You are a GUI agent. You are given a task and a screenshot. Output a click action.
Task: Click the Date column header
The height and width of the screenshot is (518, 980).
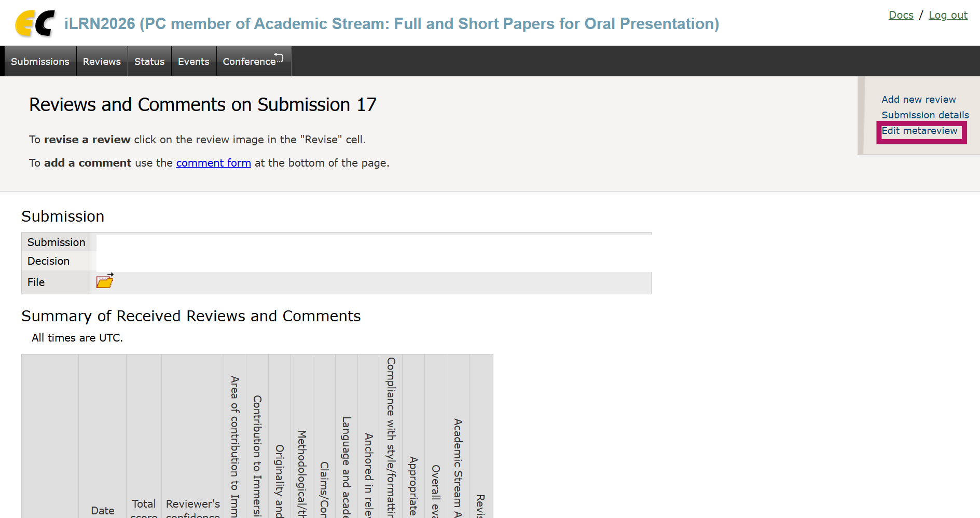(103, 510)
